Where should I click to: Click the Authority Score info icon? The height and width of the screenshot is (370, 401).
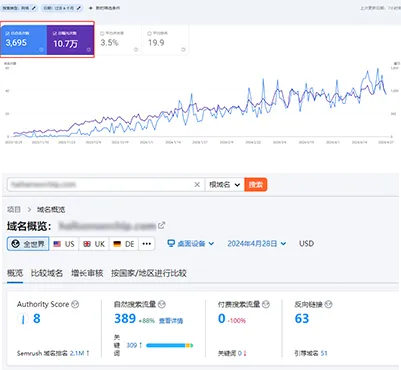75,304
